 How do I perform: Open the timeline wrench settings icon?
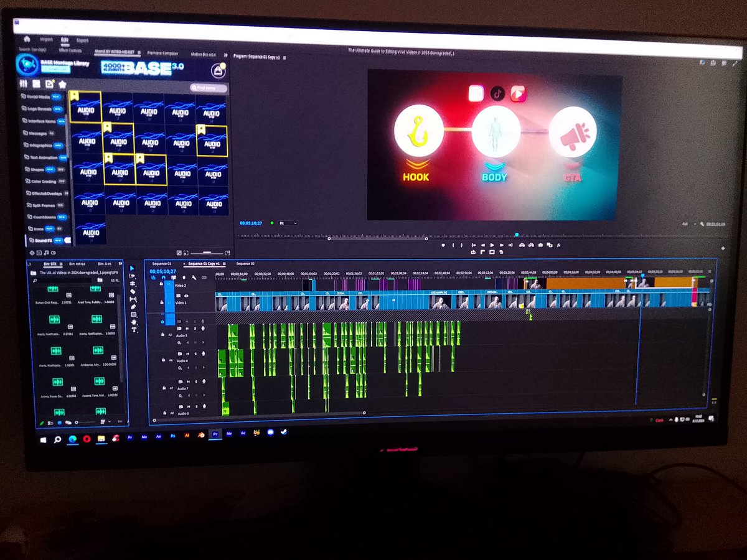tap(194, 278)
